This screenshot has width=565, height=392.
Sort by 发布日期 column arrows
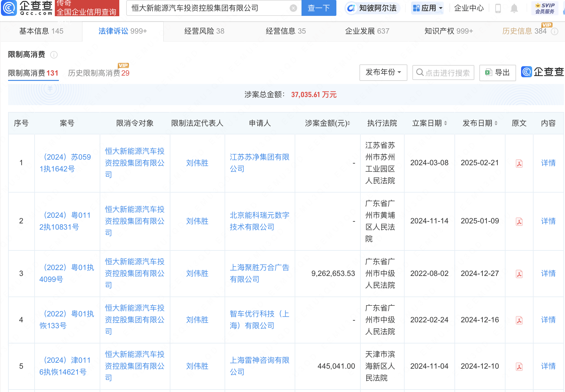pos(496,123)
